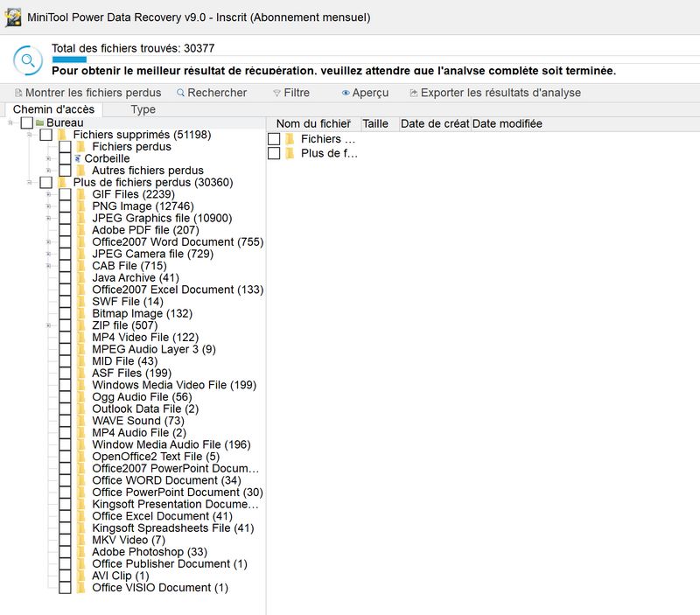Click the Filtre funnel icon
This screenshot has width=700, height=615.
pos(276,93)
